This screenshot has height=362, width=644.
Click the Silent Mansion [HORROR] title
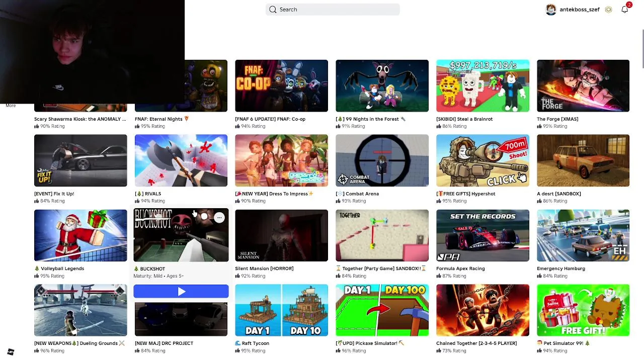tap(264, 268)
